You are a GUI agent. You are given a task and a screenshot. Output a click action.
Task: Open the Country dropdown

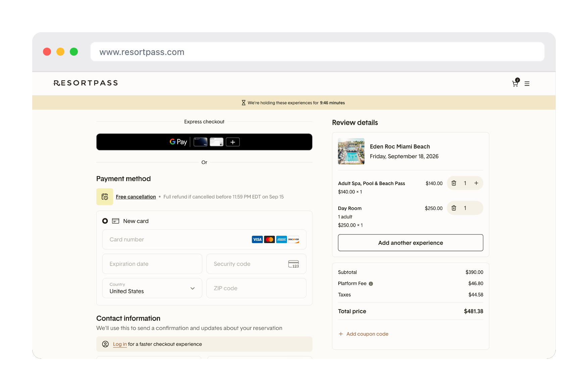[x=152, y=288]
